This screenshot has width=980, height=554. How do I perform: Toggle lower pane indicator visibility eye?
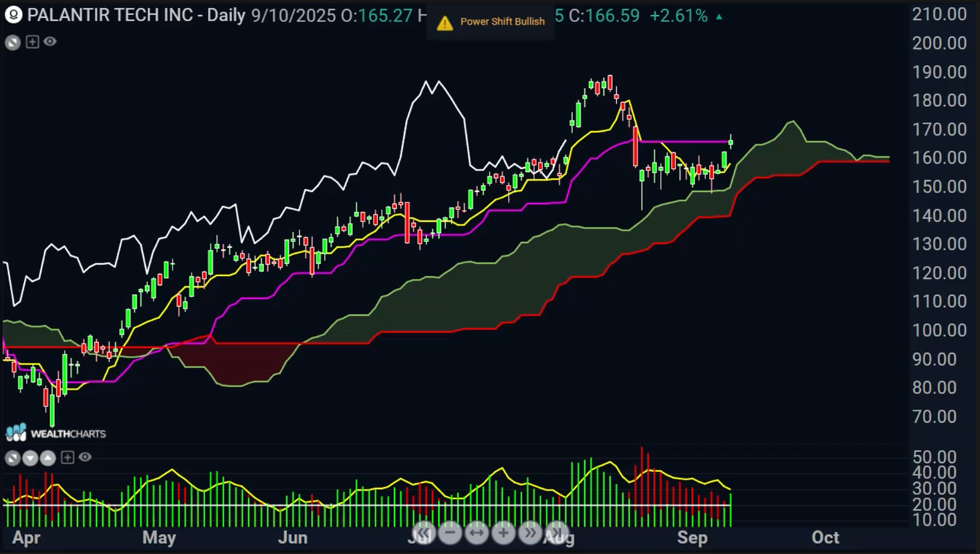tap(85, 457)
